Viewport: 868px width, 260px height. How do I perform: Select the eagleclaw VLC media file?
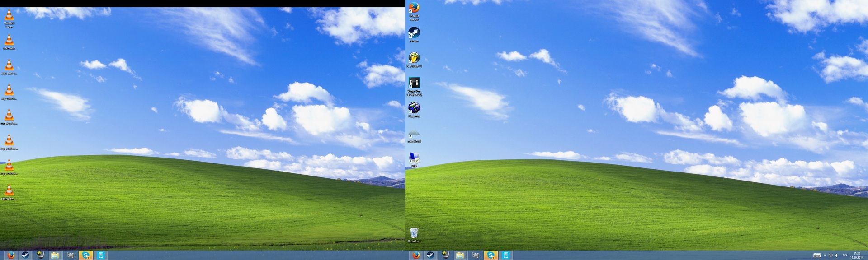click(9, 191)
